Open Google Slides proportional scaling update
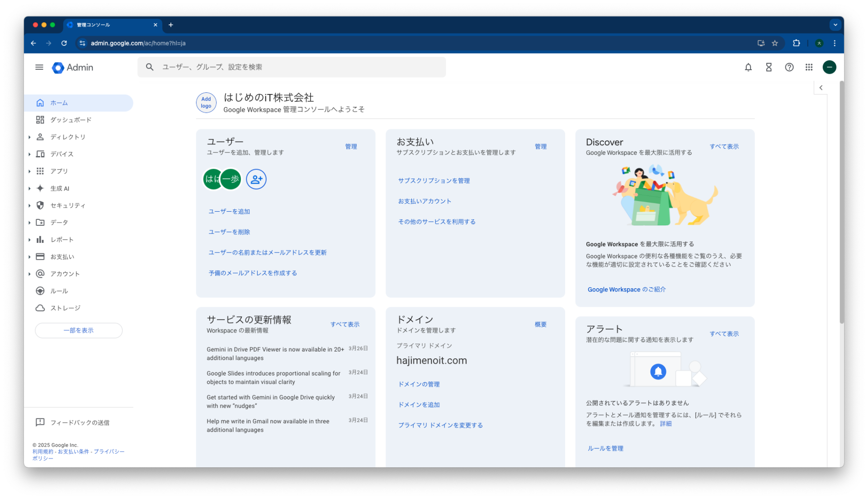 click(x=274, y=378)
